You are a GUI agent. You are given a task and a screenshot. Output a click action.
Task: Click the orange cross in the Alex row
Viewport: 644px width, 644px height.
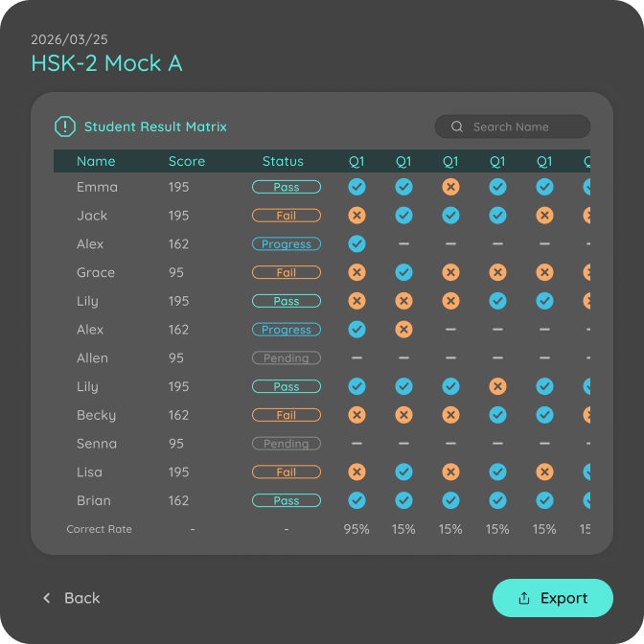pyautogui.click(x=403, y=330)
